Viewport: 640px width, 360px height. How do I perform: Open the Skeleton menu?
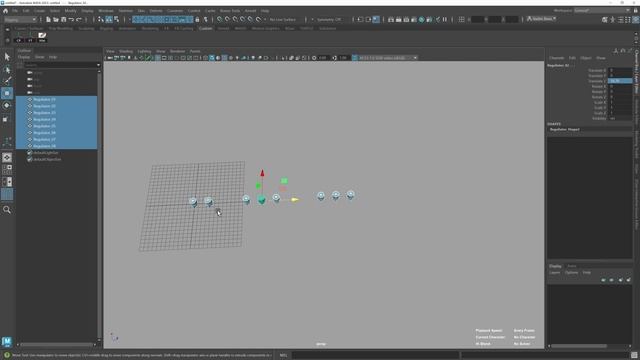tap(125, 11)
